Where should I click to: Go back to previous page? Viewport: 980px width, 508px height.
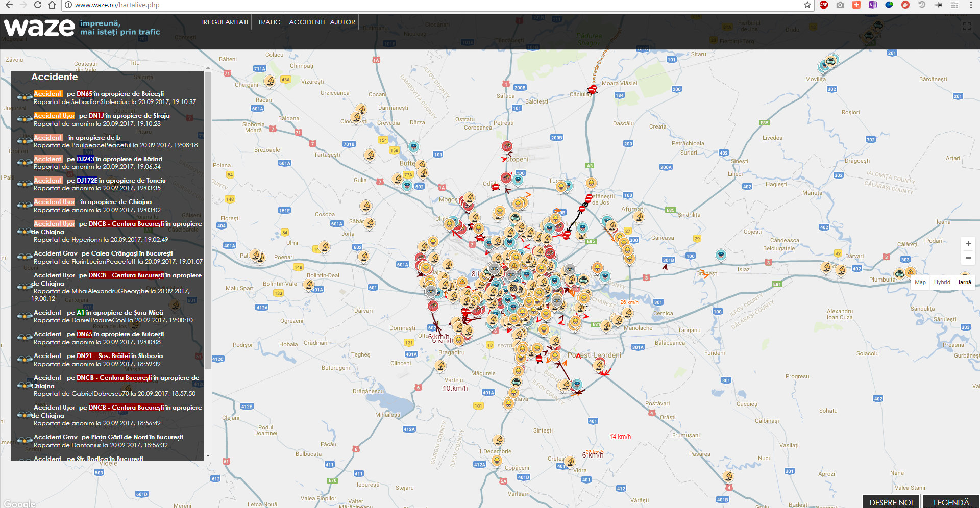9,5
